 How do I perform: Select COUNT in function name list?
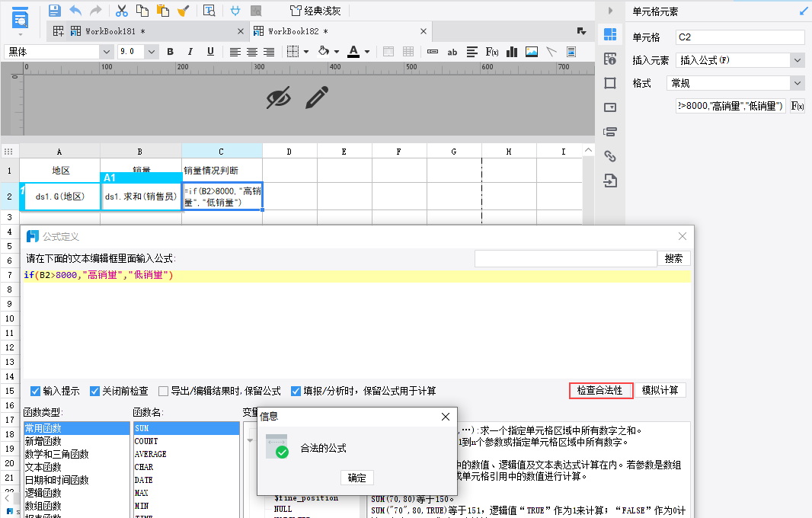click(x=187, y=441)
